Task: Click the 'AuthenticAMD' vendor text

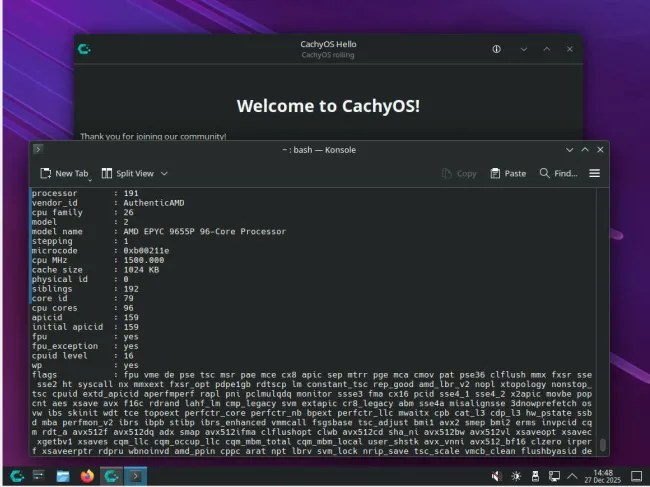Action: click(x=154, y=203)
